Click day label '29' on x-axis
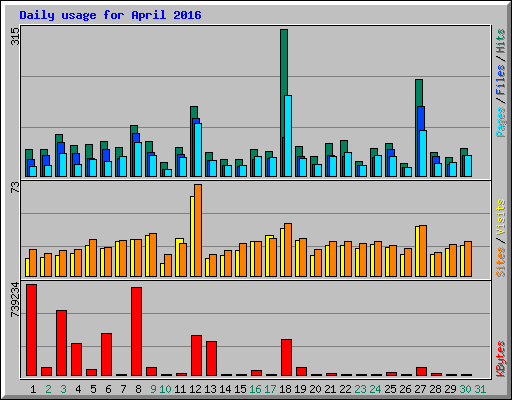 tap(450, 389)
